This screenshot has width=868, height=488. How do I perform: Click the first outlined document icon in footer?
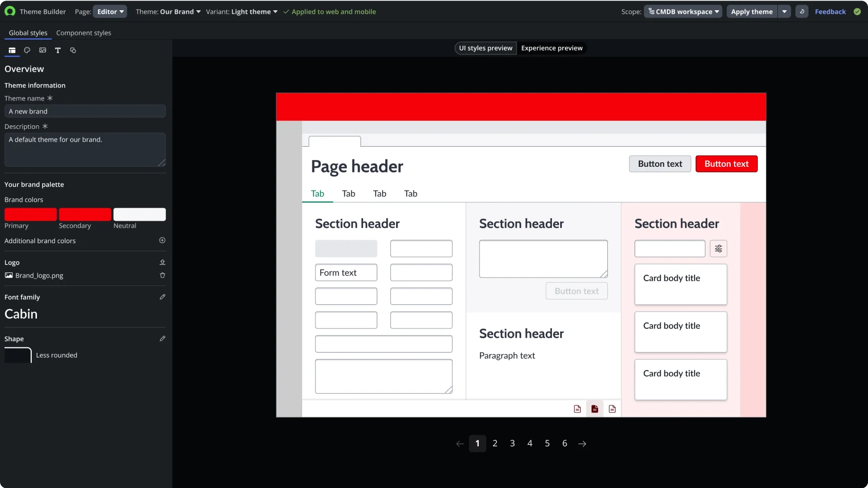pos(577,409)
